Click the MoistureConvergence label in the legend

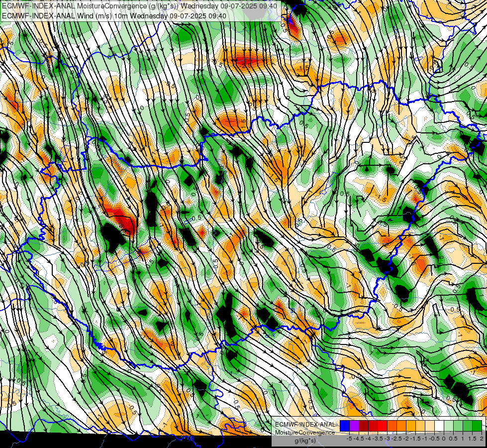[x=305, y=433]
